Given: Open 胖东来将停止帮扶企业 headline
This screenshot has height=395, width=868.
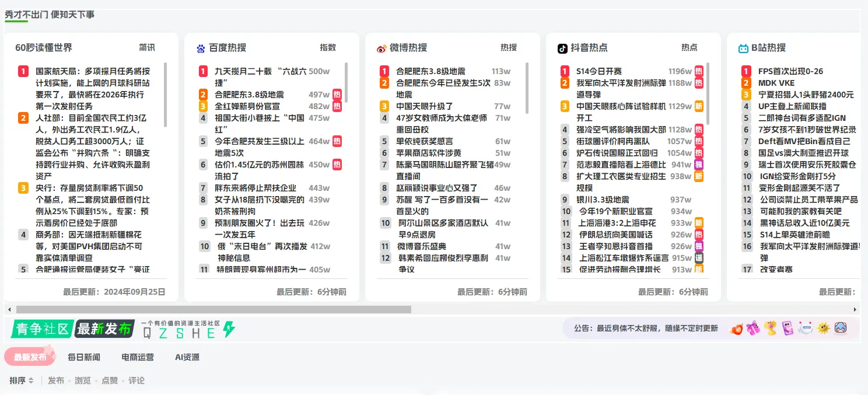Looking at the screenshot, I should point(256,188).
